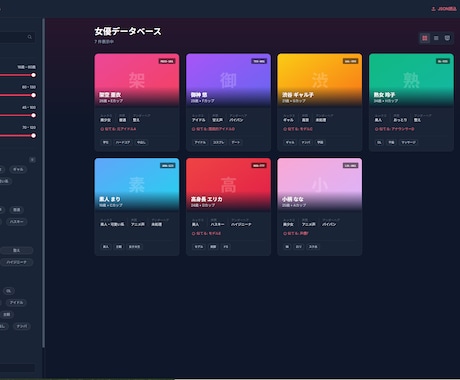Select the third view mode icon

click(447, 38)
